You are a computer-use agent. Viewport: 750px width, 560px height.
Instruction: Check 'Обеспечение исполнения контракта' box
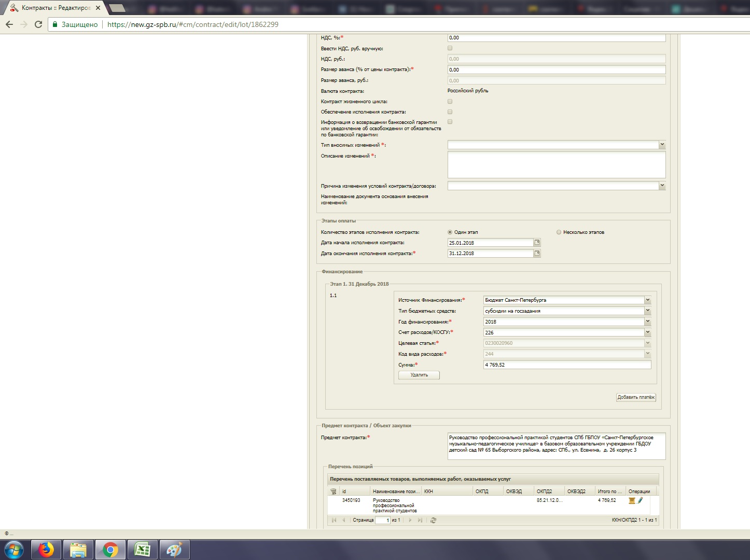(x=450, y=112)
